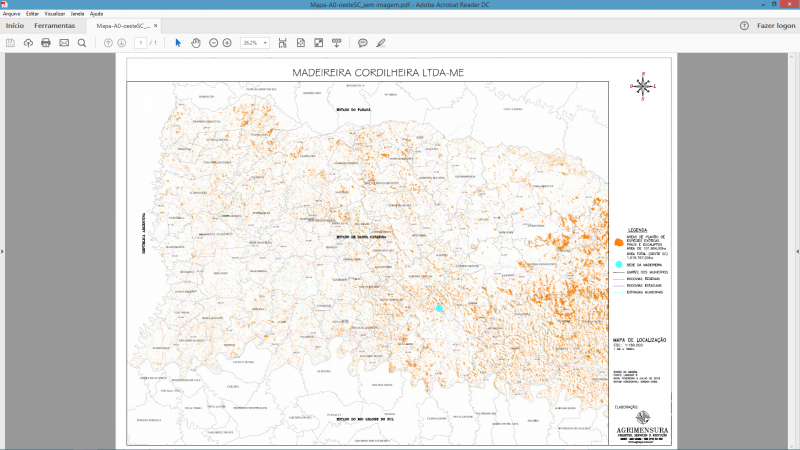This screenshot has width=800, height=450.
Task: Expand the right tools pane arrow
Action: click(797, 251)
